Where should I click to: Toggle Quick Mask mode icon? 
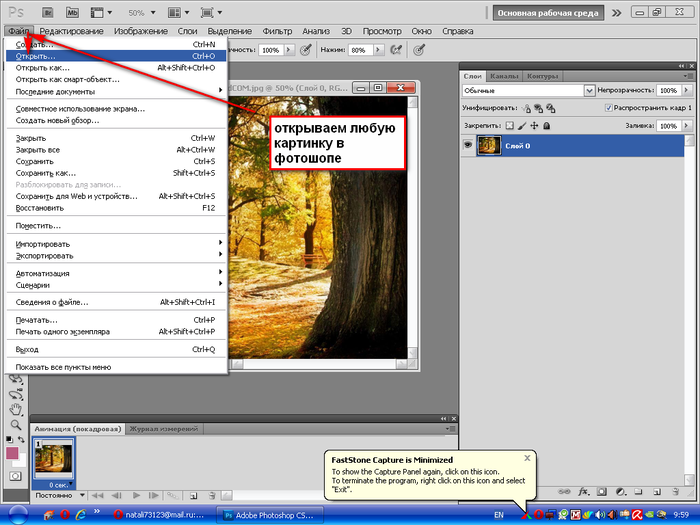(15, 476)
